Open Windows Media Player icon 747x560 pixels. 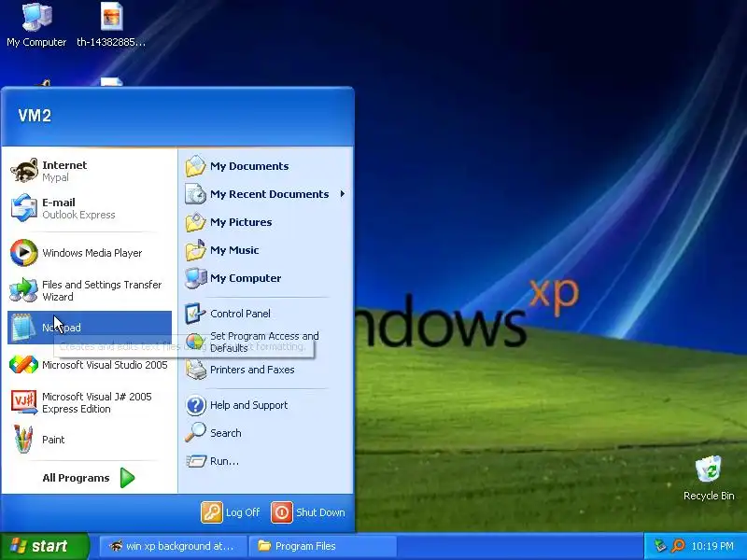24,252
